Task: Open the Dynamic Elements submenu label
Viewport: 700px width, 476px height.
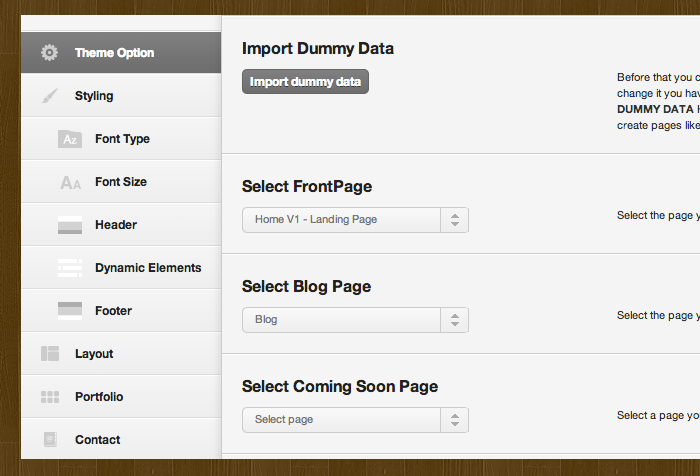Action: pos(148,268)
